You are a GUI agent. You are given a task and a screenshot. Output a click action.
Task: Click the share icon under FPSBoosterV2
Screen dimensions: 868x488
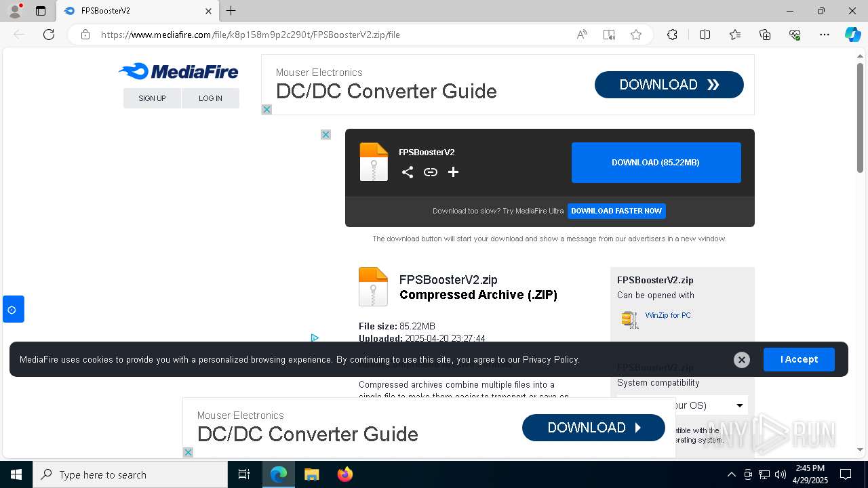point(408,172)
